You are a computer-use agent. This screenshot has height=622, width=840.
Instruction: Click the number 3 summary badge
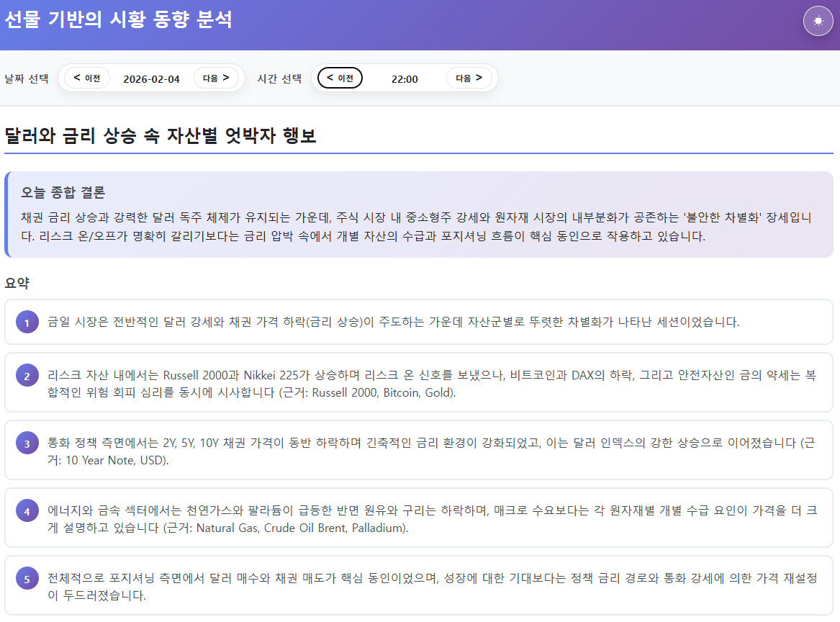(x=27, y=443)
